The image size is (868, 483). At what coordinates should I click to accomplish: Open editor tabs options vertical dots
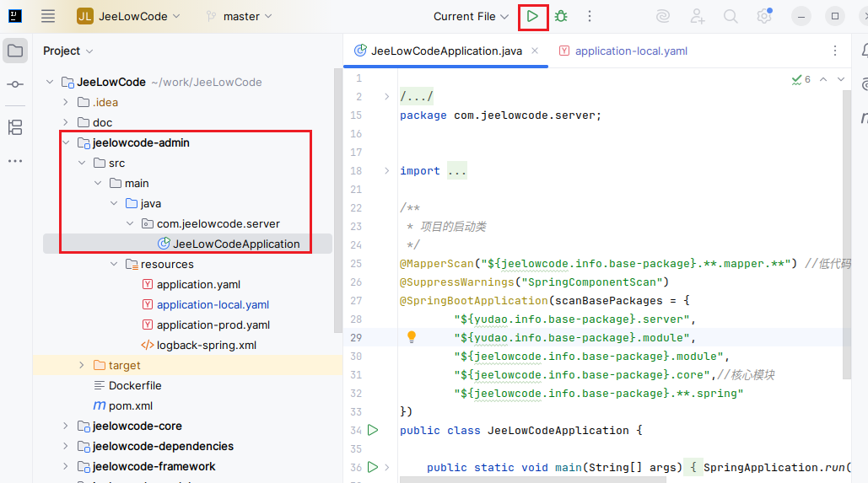[835, 51]
